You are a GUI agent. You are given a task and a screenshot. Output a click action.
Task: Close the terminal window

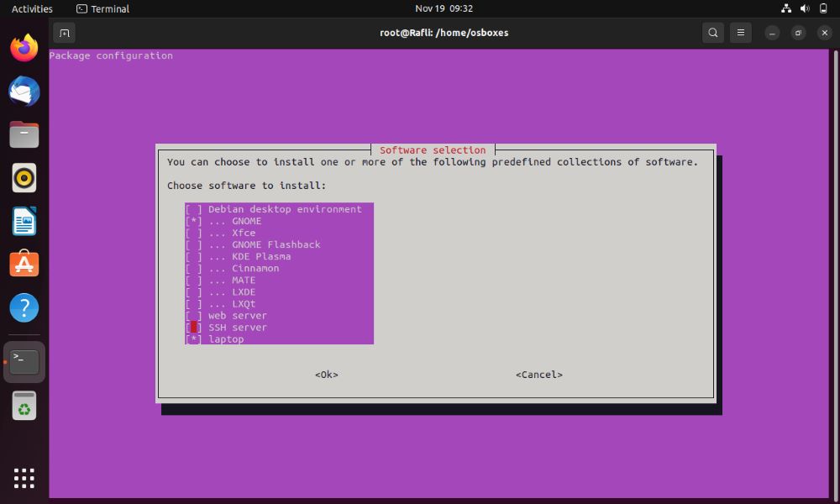pyautogui.click(x=825, y=34)
